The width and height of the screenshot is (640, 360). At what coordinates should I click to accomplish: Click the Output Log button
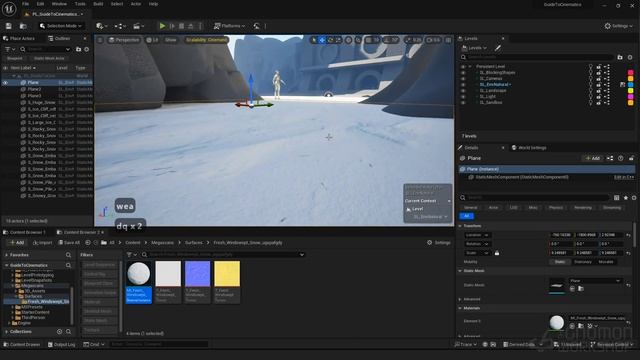pyautogui.click(x=62, y=345)
